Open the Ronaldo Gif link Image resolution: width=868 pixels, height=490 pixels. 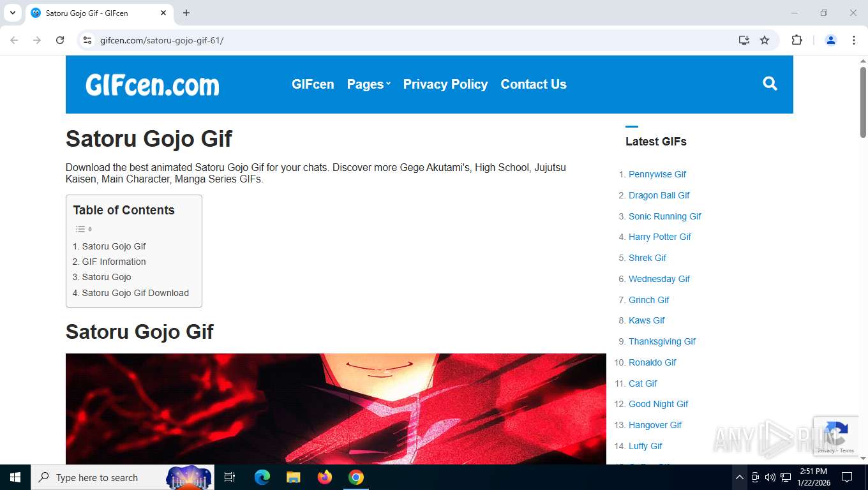pos(652,362)
